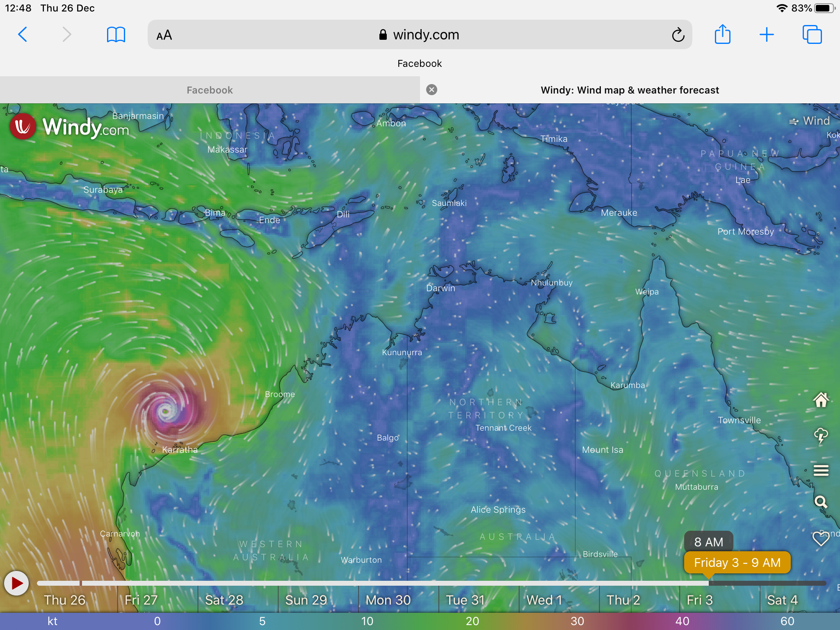This screenshot has width=840, height=630.
Task: Click the Windy home icon
Action: pyautogui.click(x=821, y=399)
